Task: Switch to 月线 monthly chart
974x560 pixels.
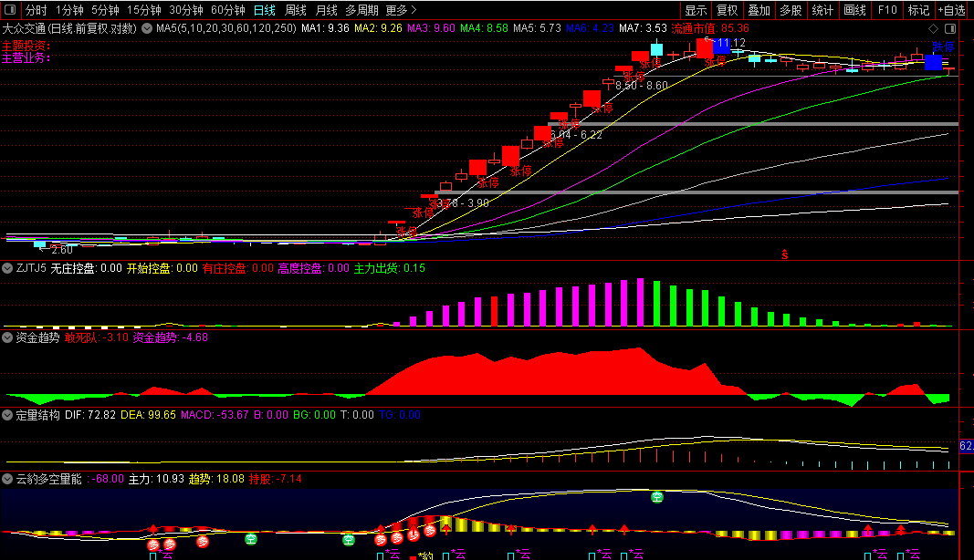Action: coord(326,10)
